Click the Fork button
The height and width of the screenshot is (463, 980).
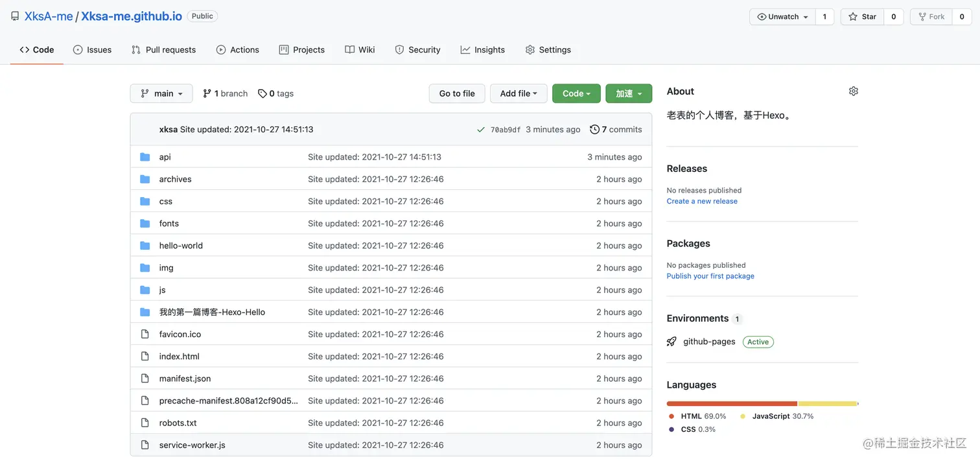pos(931,17)
